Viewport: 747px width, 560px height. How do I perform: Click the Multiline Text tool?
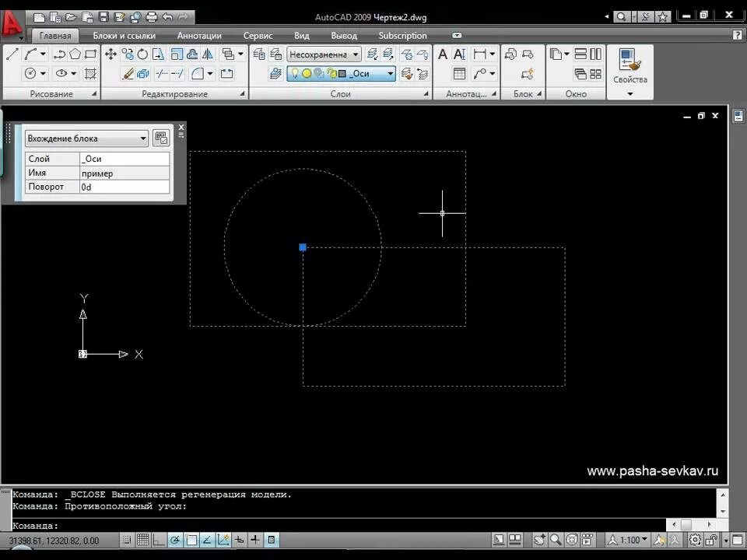coord(443,54)
